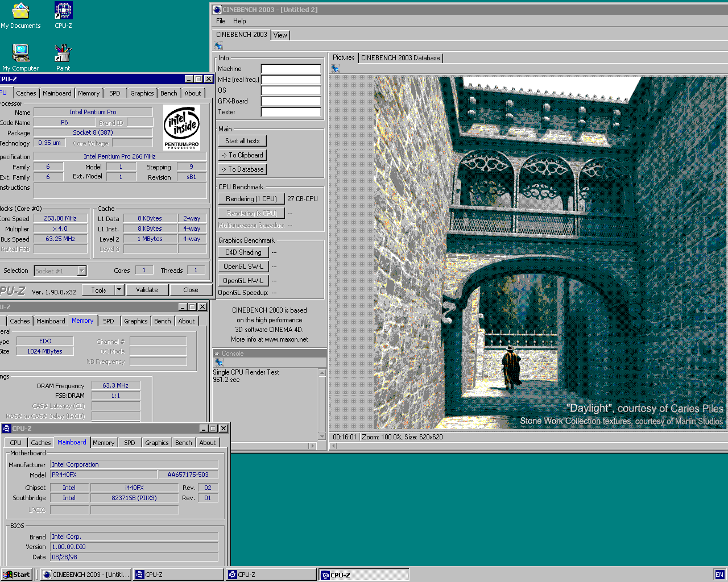728x582 pixels.
Task: Click the '00:16:01' render time status text
Action: click(345, 437)
